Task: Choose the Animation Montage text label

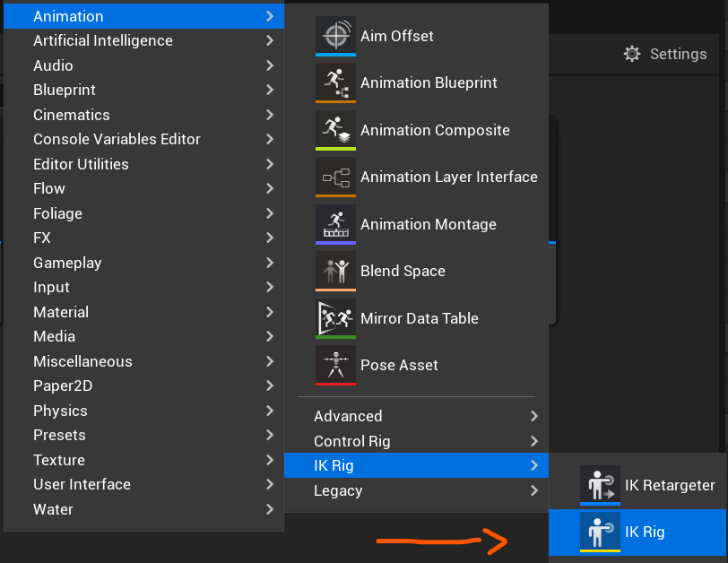Action: click(429, 225)
